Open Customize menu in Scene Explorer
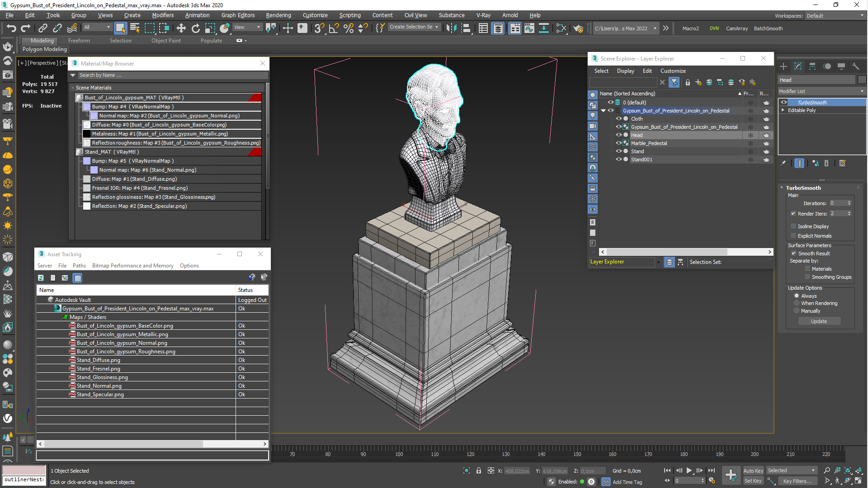Viewport: 868px width, 488px height. 673,71
